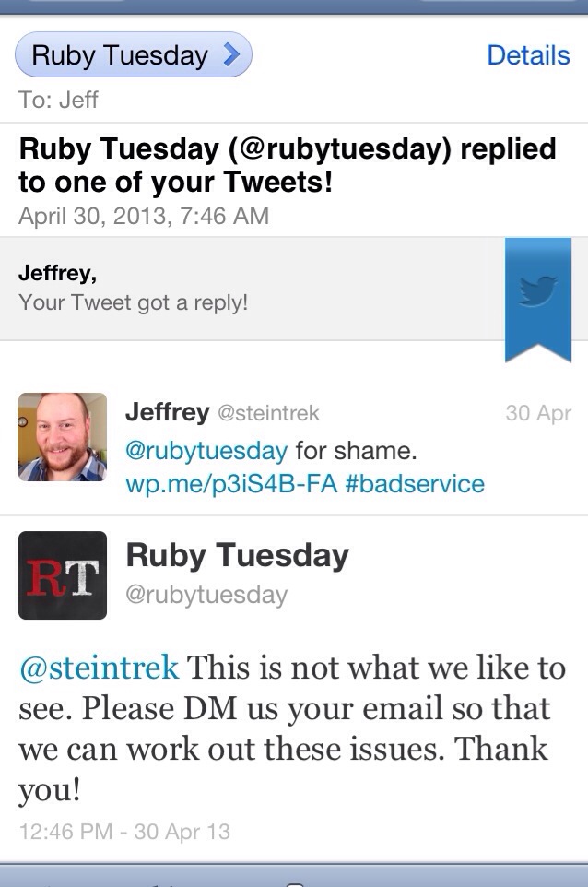Click the chevron on the sender chip
588x887 pixels.
point(231,56)
